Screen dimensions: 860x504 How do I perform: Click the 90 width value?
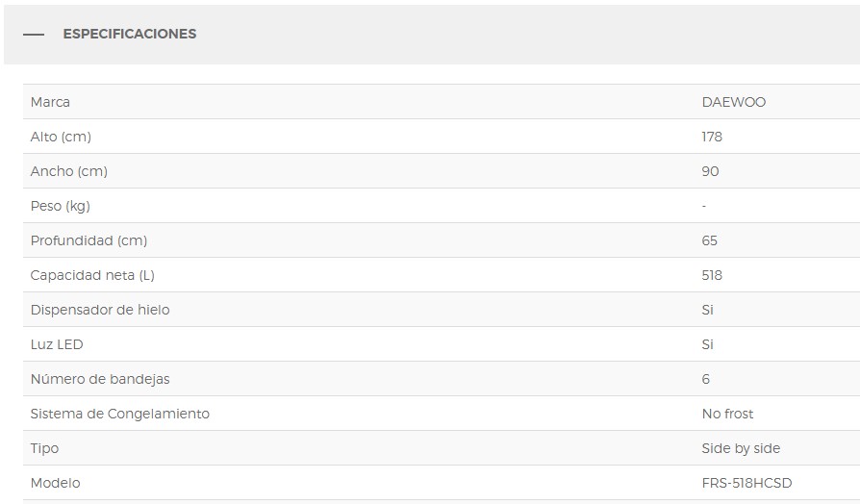coord(710,171)
